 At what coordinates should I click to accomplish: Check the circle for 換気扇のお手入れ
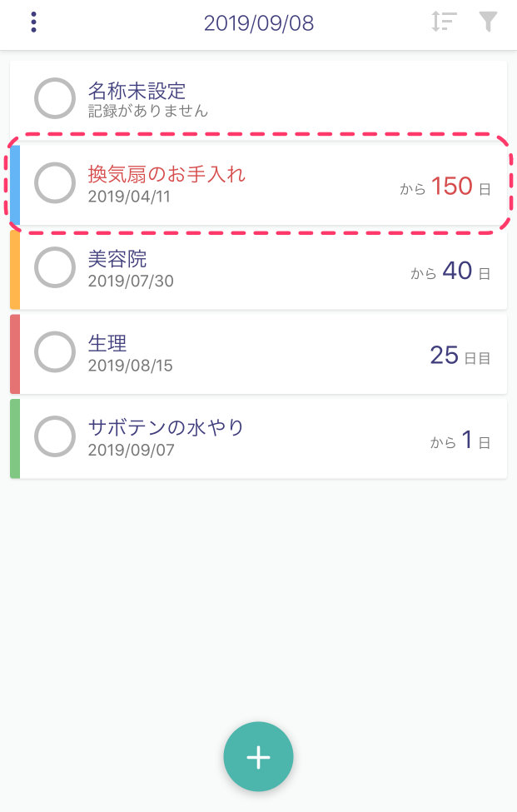tap(55, 182)
